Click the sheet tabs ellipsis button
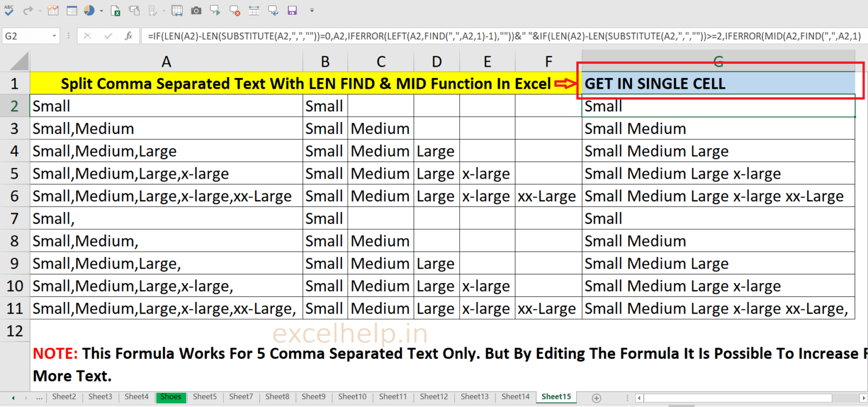 (39, 397)
